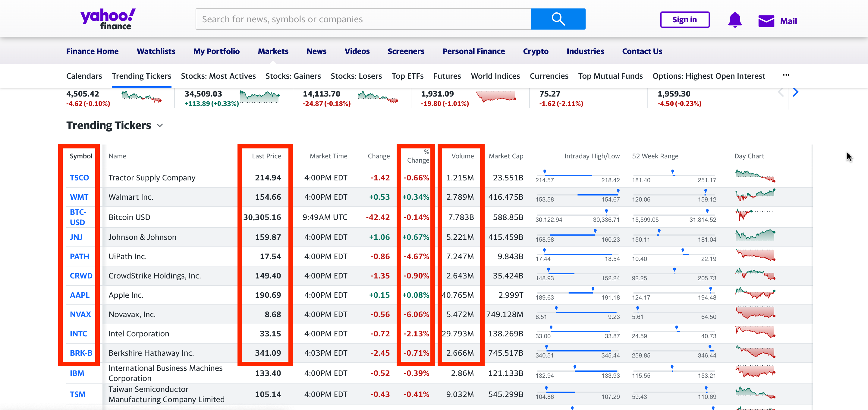Screen dimensions: 868x410
Task: Click the blue search magnifier button
Action: click(558, 19)
